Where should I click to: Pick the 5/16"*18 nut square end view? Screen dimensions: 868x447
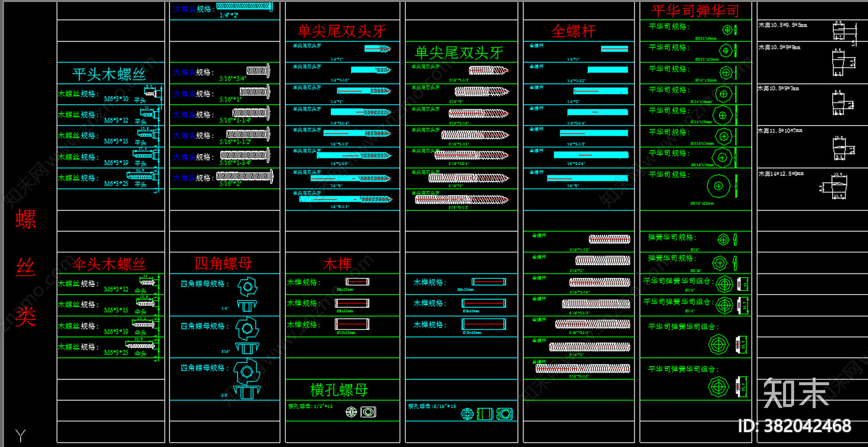click(x=505, y=414)
